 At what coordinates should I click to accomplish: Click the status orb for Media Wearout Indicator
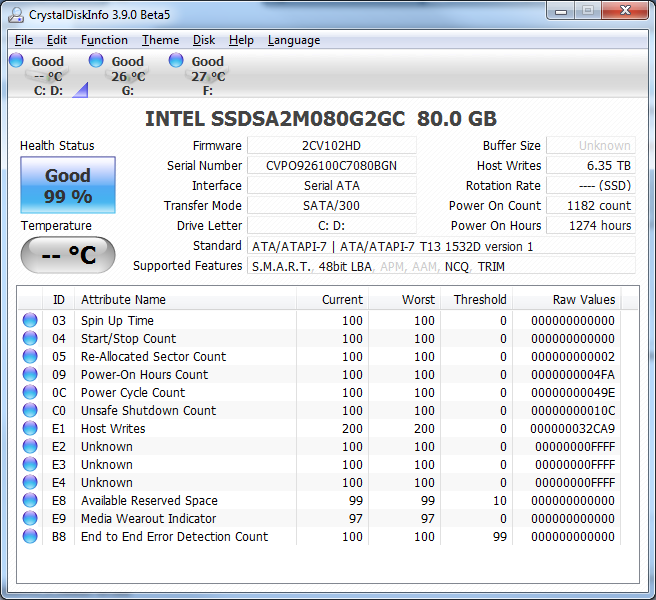click(x=30, y=518)
